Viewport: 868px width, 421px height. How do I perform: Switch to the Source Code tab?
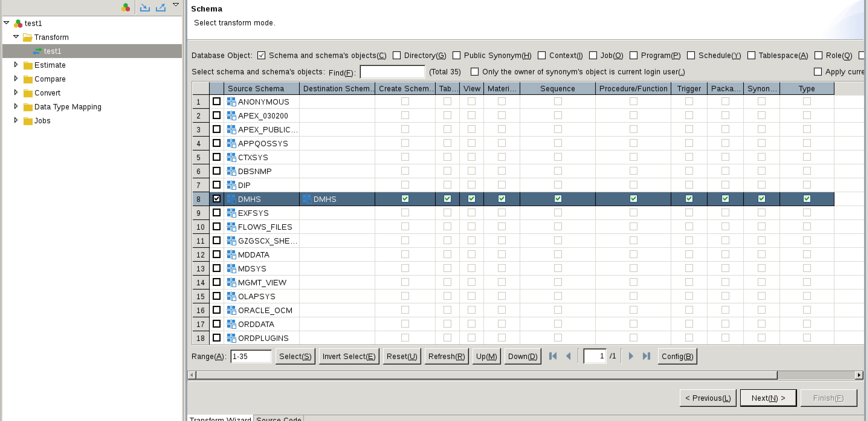click(278, 418)
